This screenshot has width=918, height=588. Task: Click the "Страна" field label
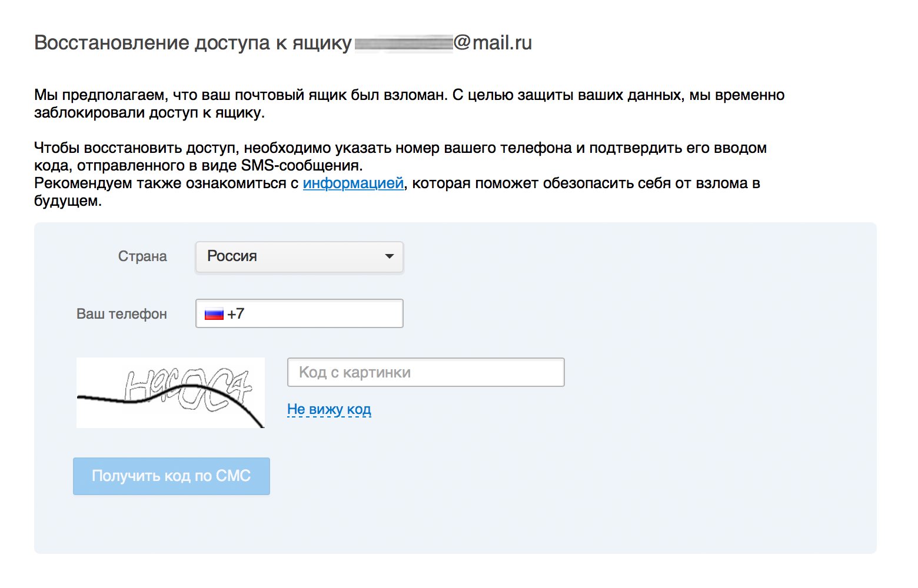tap(142, 256)
